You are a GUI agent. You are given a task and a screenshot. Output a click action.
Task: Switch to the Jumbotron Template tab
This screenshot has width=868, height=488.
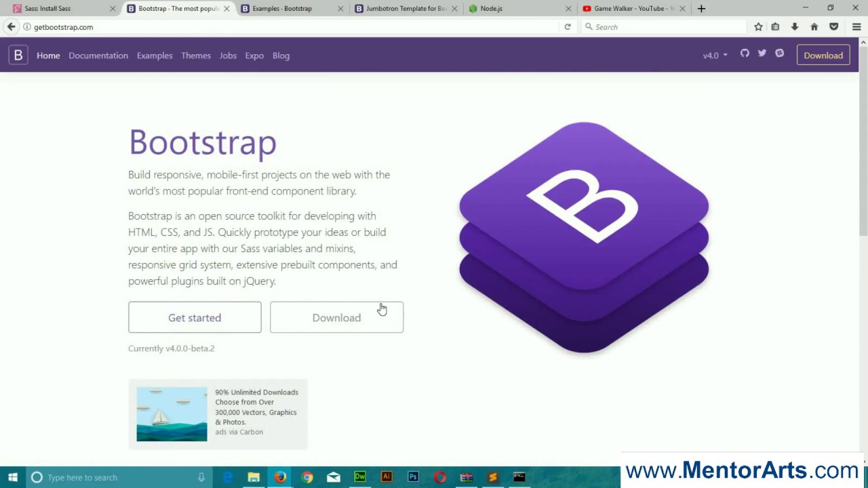(x=406, y=8)
